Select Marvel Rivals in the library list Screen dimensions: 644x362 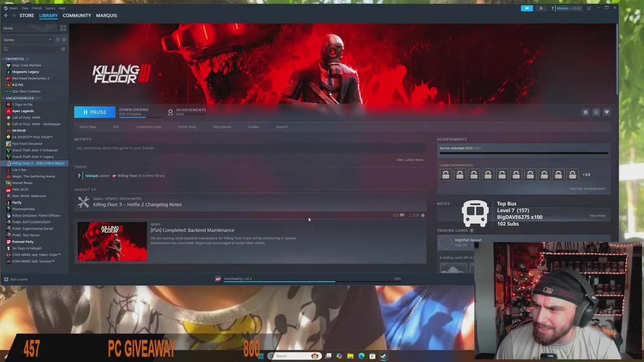[x=22, y=183]
